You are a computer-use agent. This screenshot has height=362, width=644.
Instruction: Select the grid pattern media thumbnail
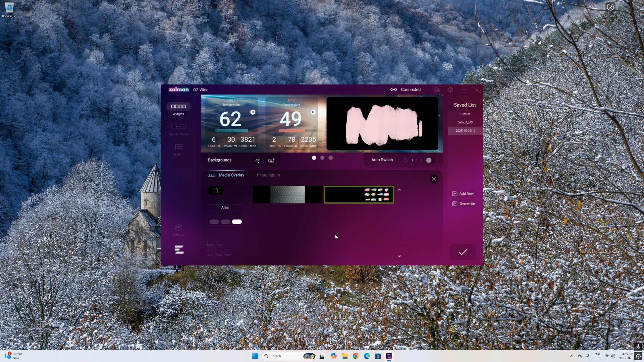[287, 195]
